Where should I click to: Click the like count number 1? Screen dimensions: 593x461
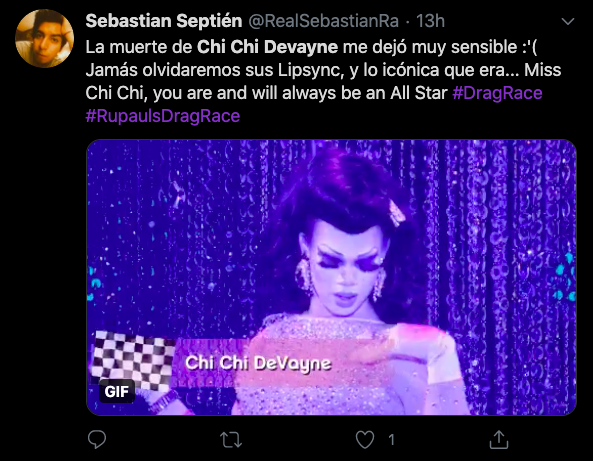tap(391, 440)
